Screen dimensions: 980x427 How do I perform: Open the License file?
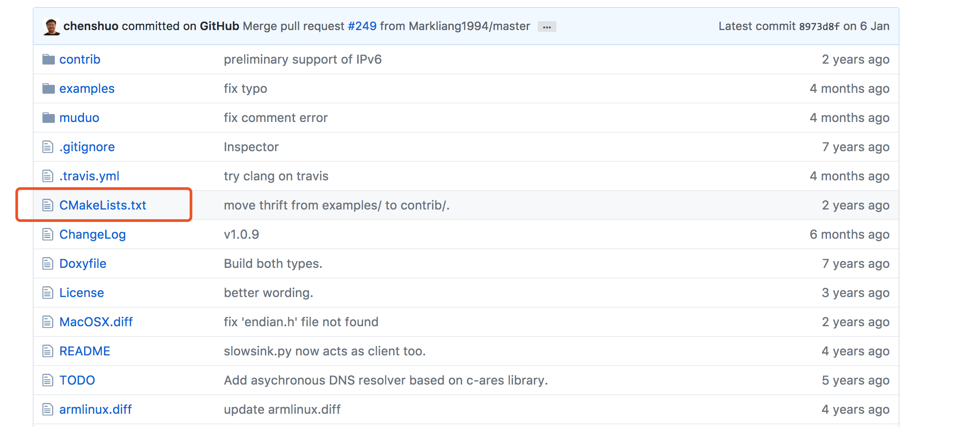81,293
